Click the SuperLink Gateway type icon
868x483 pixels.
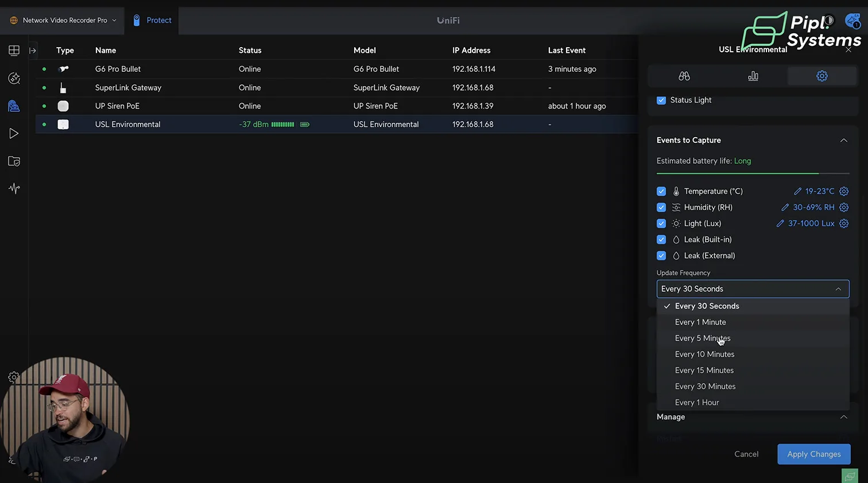(63, 88)
